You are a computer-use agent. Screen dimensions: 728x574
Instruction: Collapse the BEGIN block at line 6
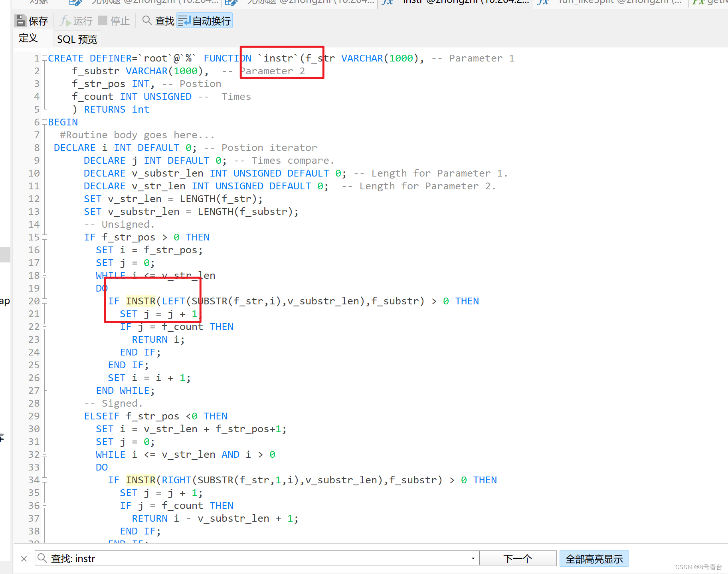[44, 122]
